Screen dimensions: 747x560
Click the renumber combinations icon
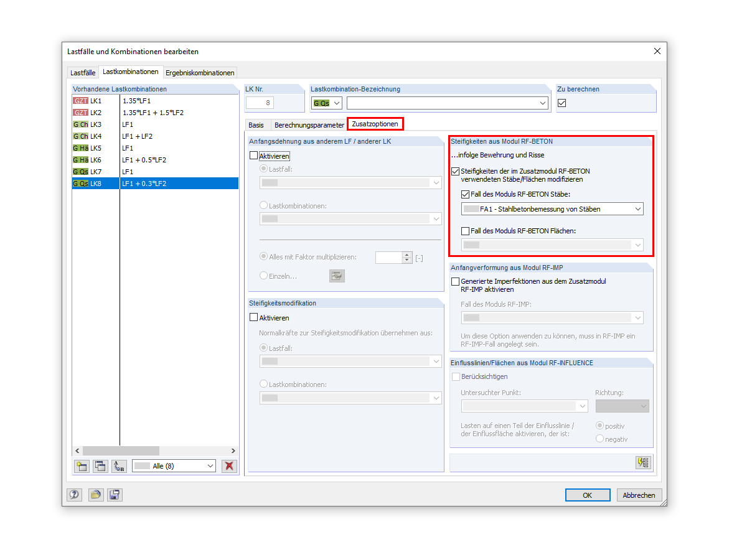click(120, 465)
